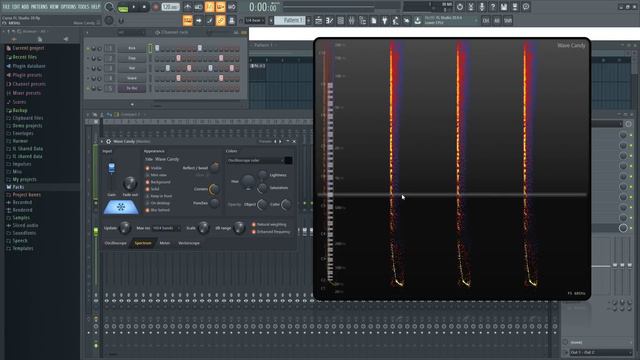Toggle Keep in front option
The height and width of the screenshot is (360, 640).
pos(159,196)
